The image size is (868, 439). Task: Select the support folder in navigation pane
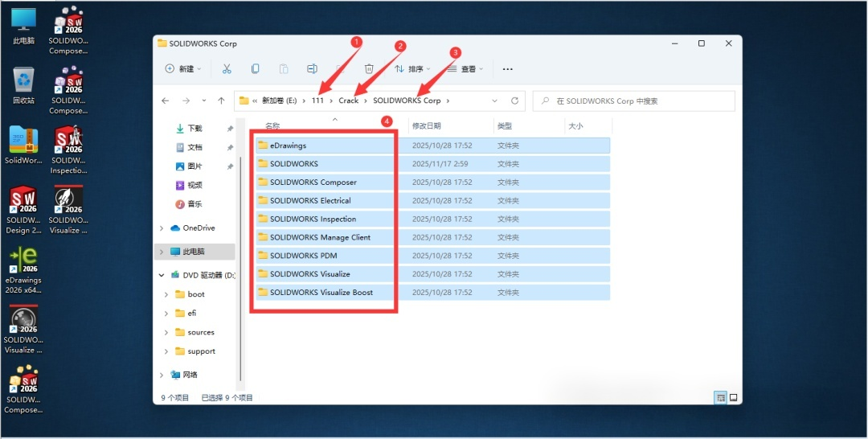(x=201, y=351)
